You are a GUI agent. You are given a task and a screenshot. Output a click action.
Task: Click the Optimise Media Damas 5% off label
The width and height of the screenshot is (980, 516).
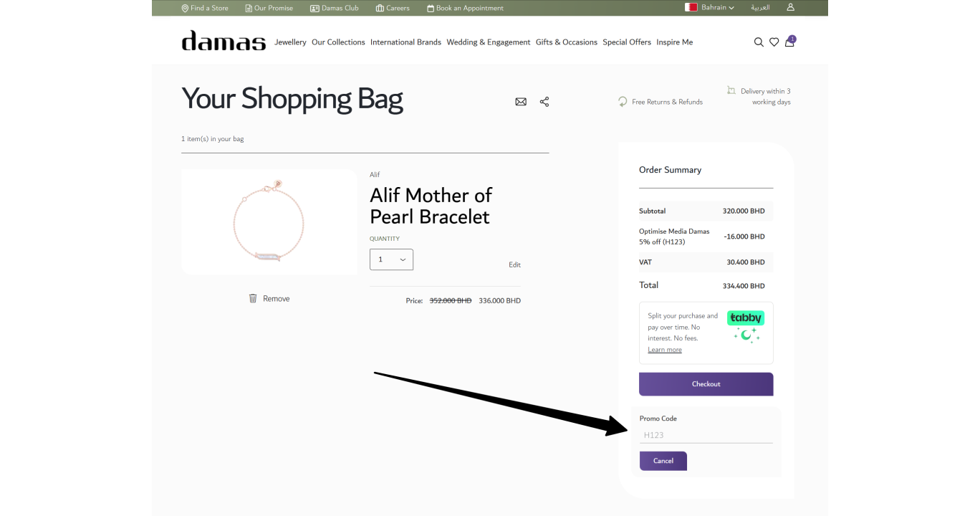pos(674,236)
